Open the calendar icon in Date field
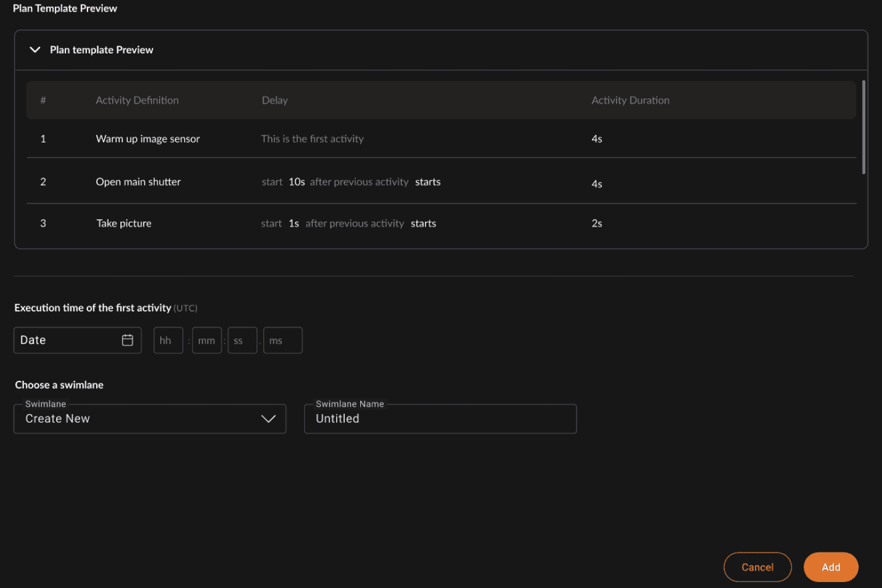The width and height of the screenshot is (882, 588). point(128,340)
